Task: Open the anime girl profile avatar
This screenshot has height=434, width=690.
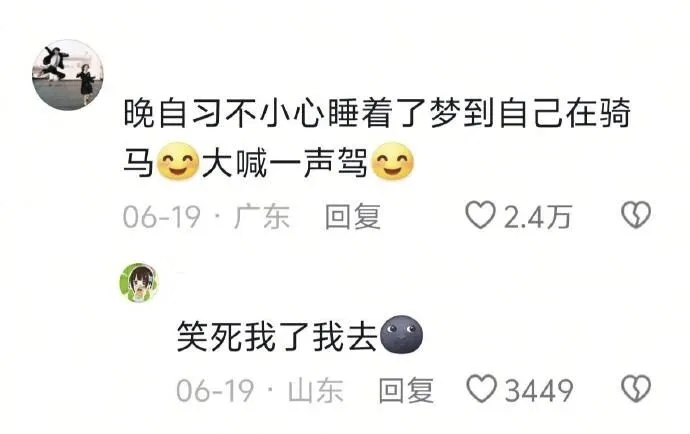Action: click(139, 283)
